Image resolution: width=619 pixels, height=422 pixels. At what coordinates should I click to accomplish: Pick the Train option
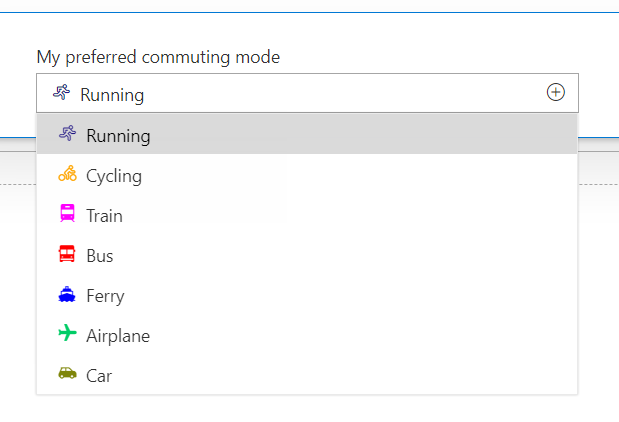[104, 216]
